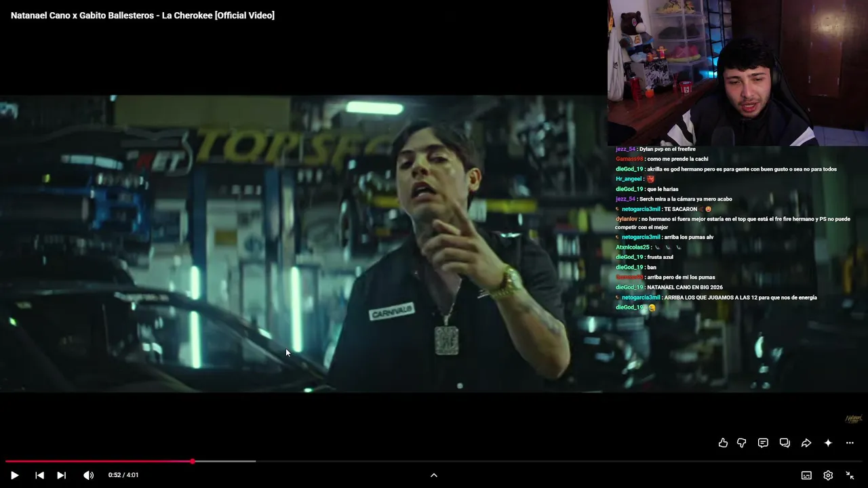Image resolution: width=868 pixels, height=488 pixels.
Task: Go to the previous video
Action: point(39,475)
